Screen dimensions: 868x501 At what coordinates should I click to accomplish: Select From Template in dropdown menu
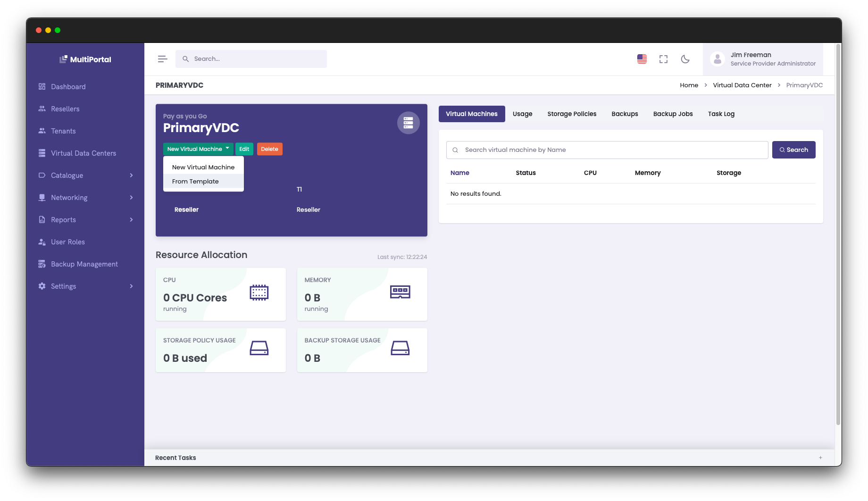[195, 182]
